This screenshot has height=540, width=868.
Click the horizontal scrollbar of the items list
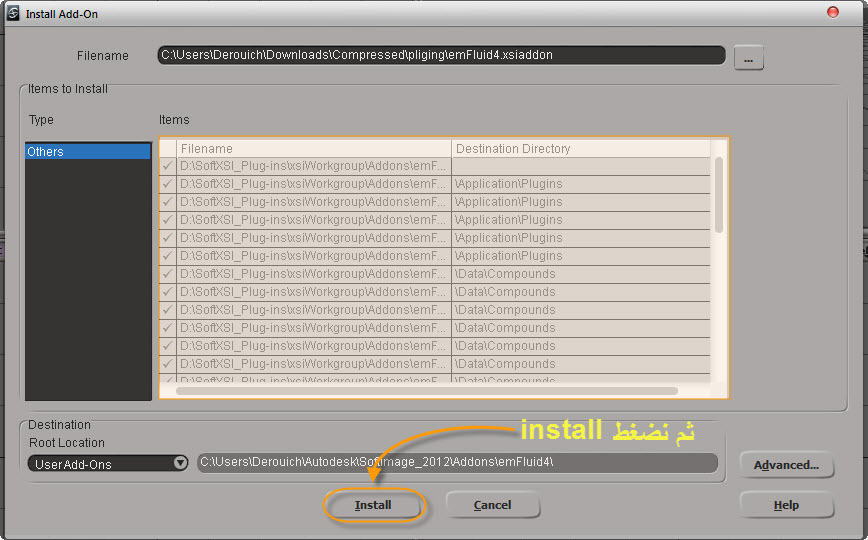click(x=426, y=391)
